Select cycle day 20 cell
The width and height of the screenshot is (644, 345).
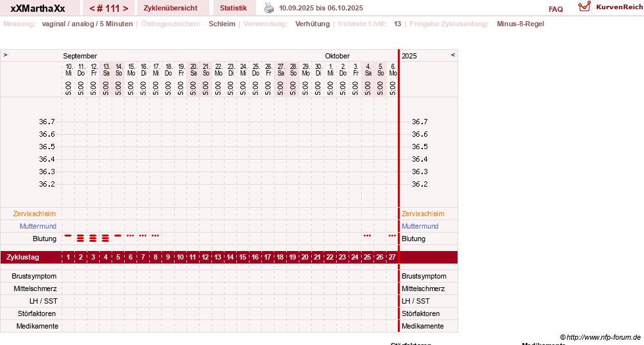(305, 258)
